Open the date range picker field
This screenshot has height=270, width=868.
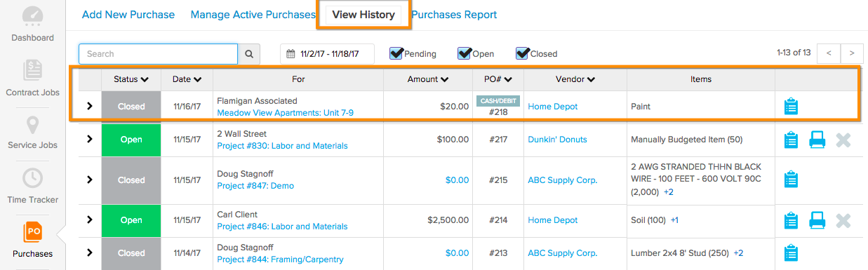[327, 54]
